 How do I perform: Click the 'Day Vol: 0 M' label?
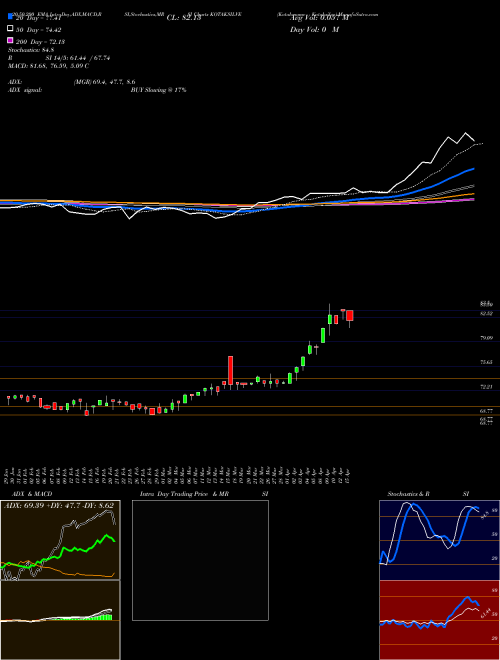click(314, 29)
